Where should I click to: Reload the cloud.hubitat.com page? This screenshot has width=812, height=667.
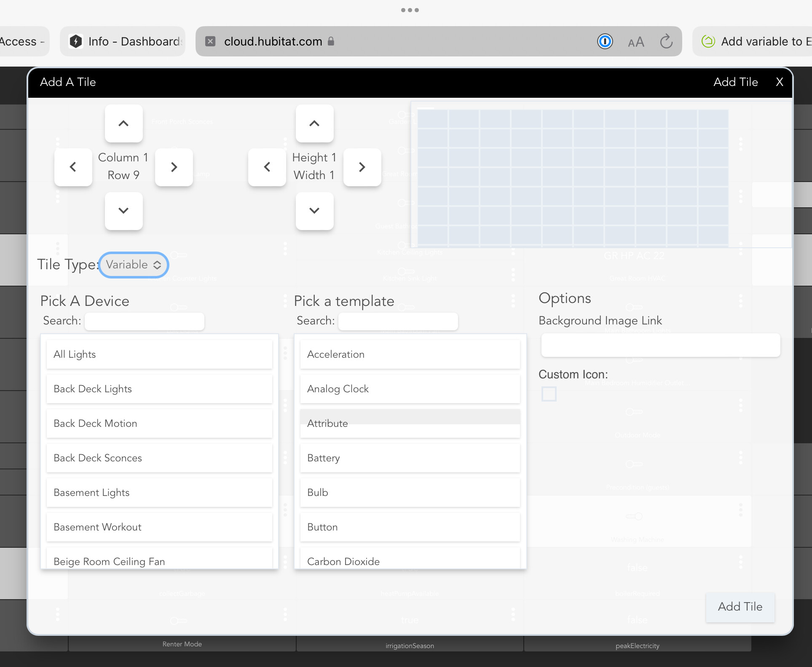[x=666, y=41]
